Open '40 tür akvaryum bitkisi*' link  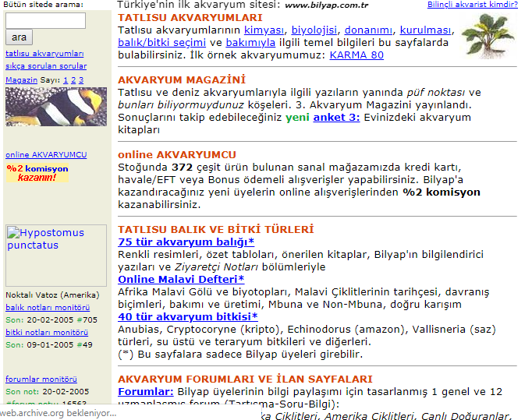pyautogui.click(x=188, y=316)
